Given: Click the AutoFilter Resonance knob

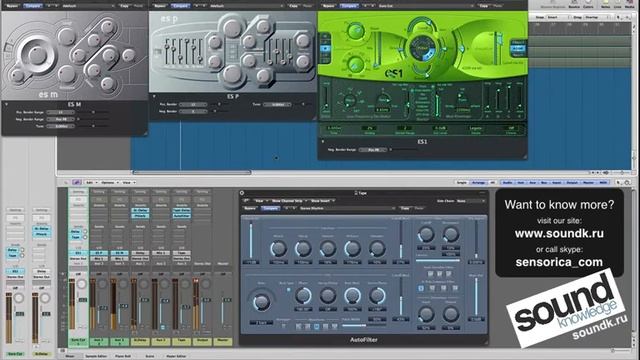Looking at the screenshot, I should [451, 234].
